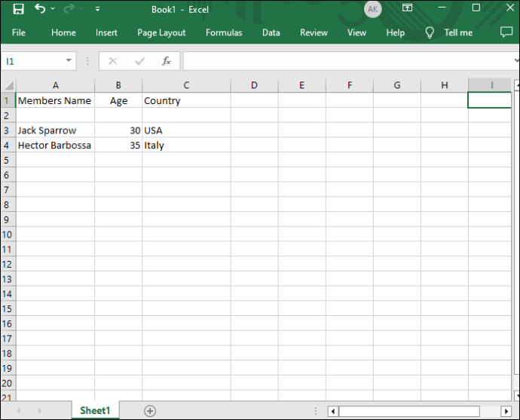Click the Select All corner triangle
The image size is (520, 420).
pyautogui.click(x=8, y=85)
